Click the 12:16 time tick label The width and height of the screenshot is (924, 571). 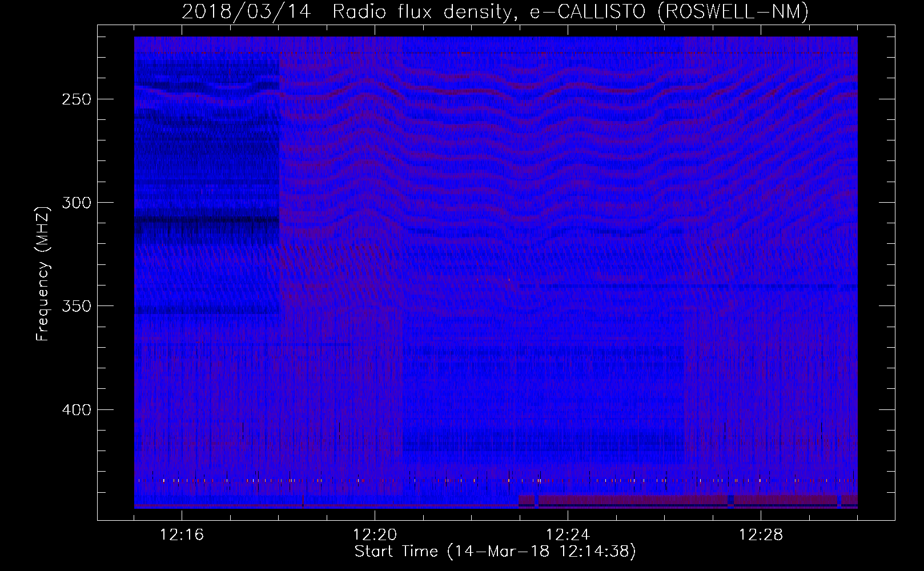click(x=182, y=535)
